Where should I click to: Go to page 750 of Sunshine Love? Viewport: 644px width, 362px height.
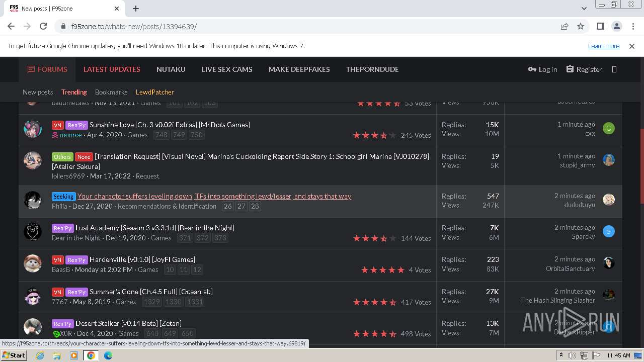click(x=196, y=135)
